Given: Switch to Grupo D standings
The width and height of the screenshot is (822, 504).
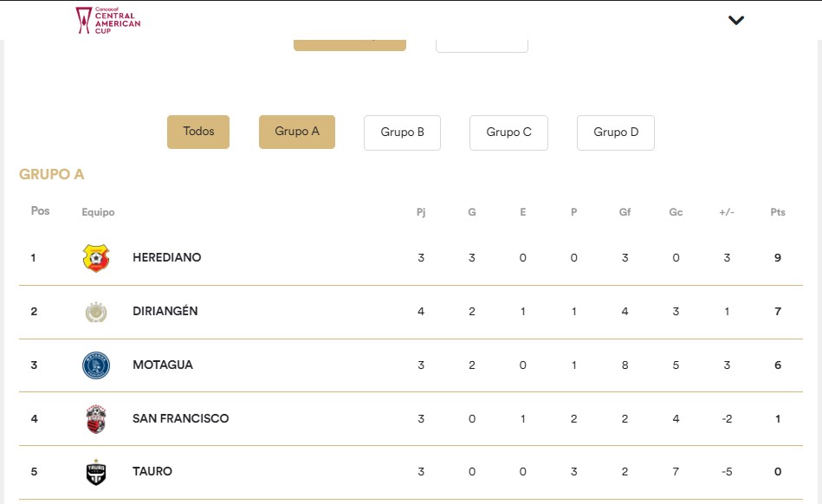Looking at the screenshot, I should click(x=616, y=132).
